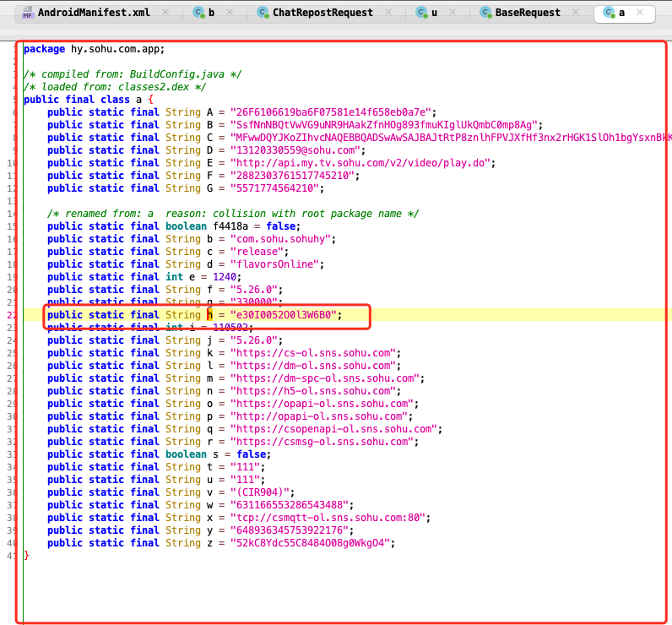Click the highlighted string "e30I005200l3W6B0"

pyautogui.click(x=284, y=315)
